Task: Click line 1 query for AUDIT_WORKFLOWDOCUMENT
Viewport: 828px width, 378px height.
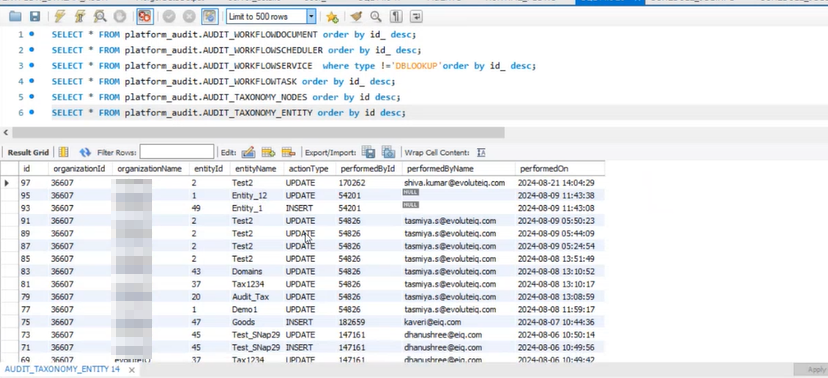Action: point(234,35)
